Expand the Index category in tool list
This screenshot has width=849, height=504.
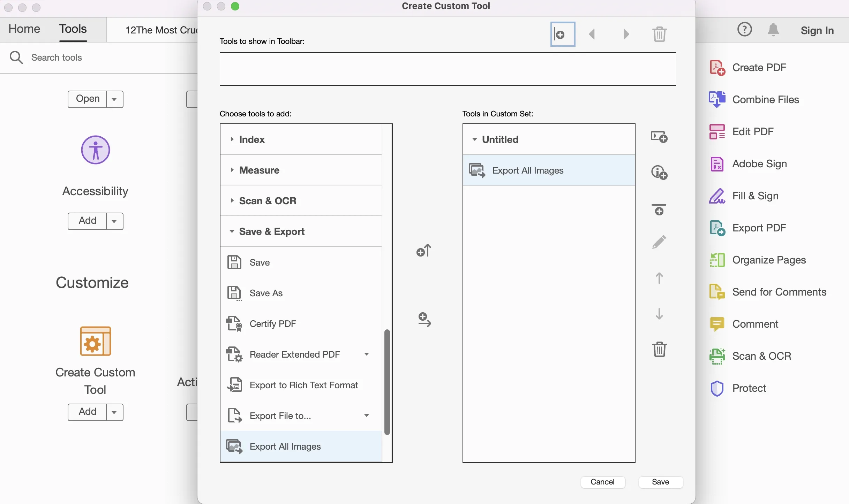pos(232,139)
